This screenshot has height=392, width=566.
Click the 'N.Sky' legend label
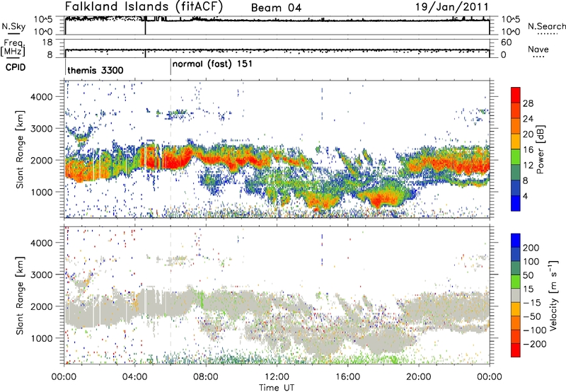pos(13,26)
